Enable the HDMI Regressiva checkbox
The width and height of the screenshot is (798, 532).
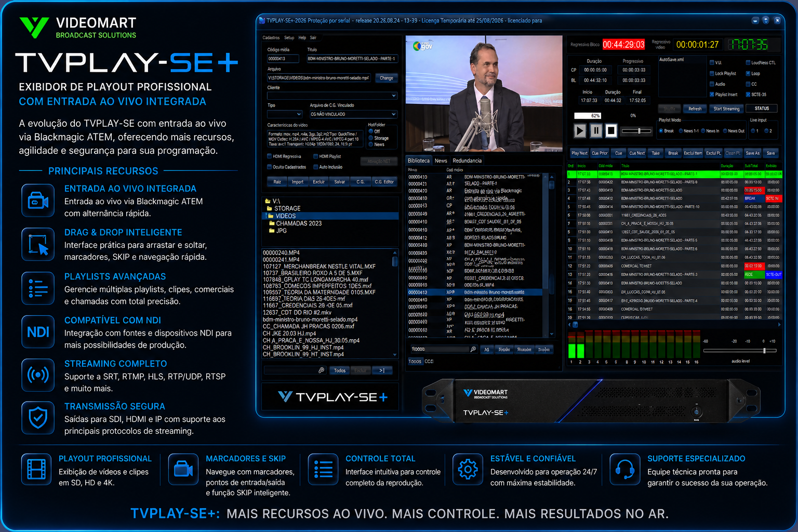coord(269,156)
